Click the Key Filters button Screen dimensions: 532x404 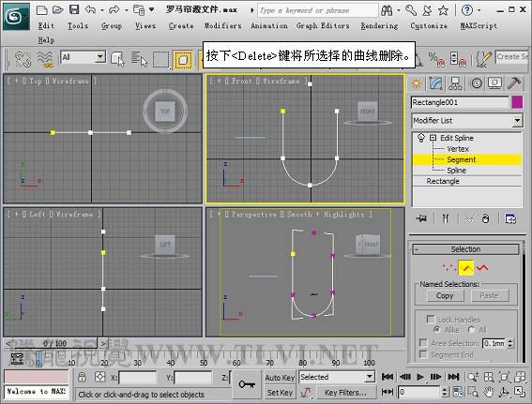point(345,393)
